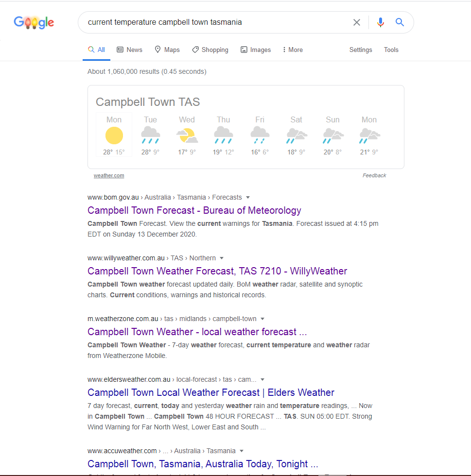Switch to the Images tab

(x=256, y=50)
